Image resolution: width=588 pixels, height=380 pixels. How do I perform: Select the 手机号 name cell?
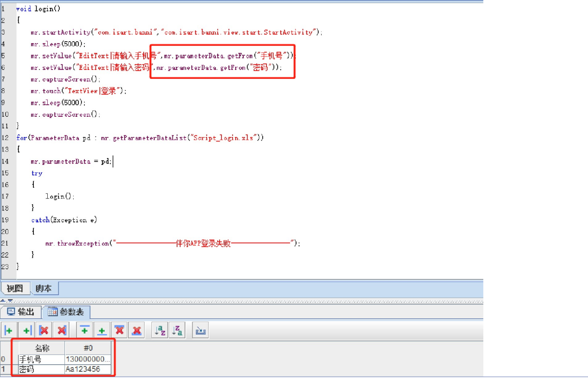pos(41,359)
